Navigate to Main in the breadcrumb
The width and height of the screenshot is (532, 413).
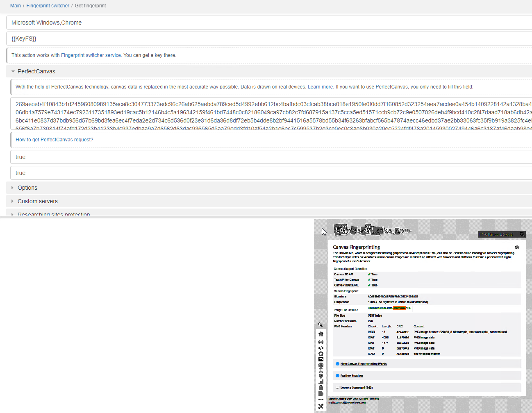coord(15,5)
